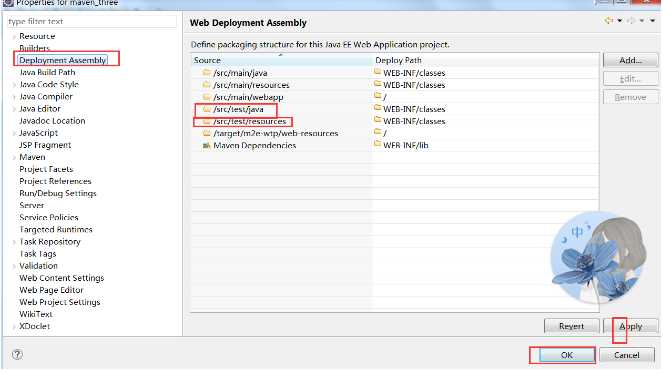
Task: Dismiss the dialog with Cancel
Action: coord(627,355)
